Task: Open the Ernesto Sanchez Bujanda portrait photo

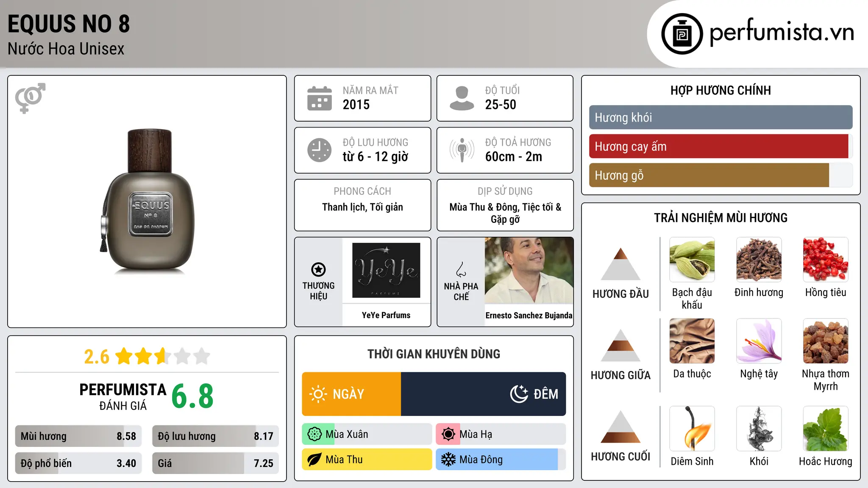Action: pos(529,270)
